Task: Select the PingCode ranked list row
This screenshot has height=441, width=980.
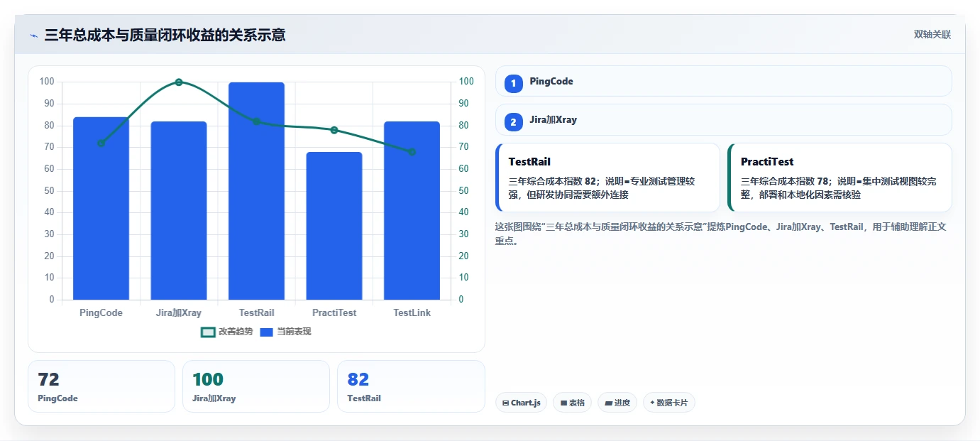Action: (724, 81)
